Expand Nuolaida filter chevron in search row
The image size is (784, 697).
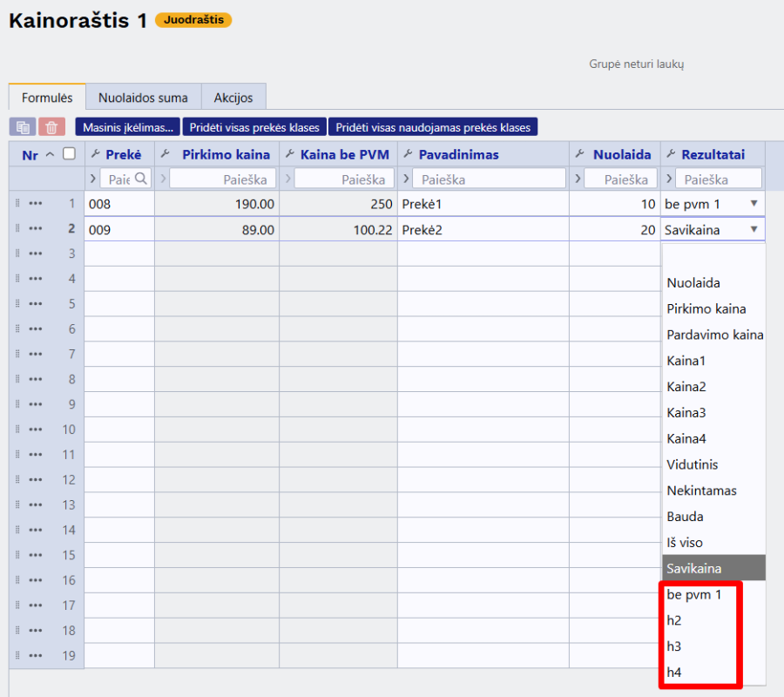pos(578,179)
